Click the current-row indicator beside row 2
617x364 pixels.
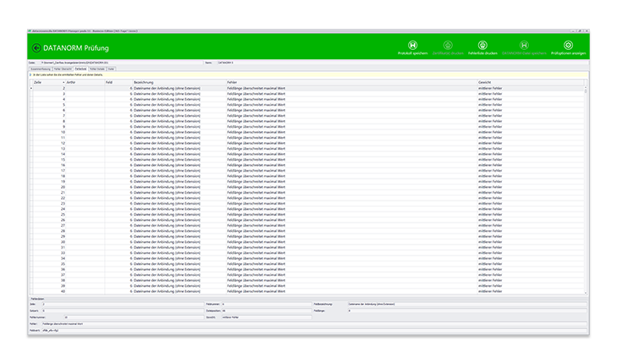(31, 89)
